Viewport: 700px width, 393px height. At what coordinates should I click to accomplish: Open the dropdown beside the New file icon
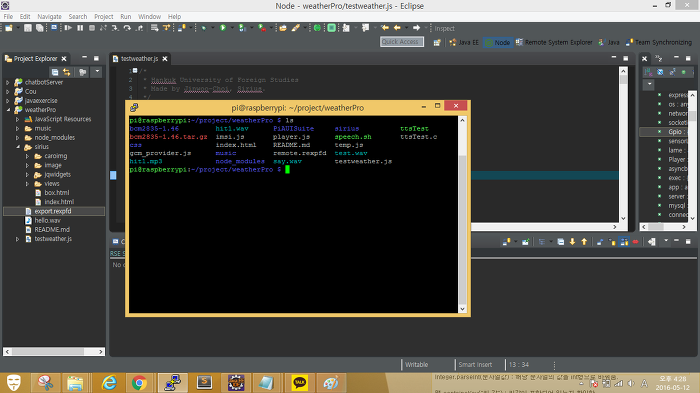pyautogui.click(x=17, y=28)
